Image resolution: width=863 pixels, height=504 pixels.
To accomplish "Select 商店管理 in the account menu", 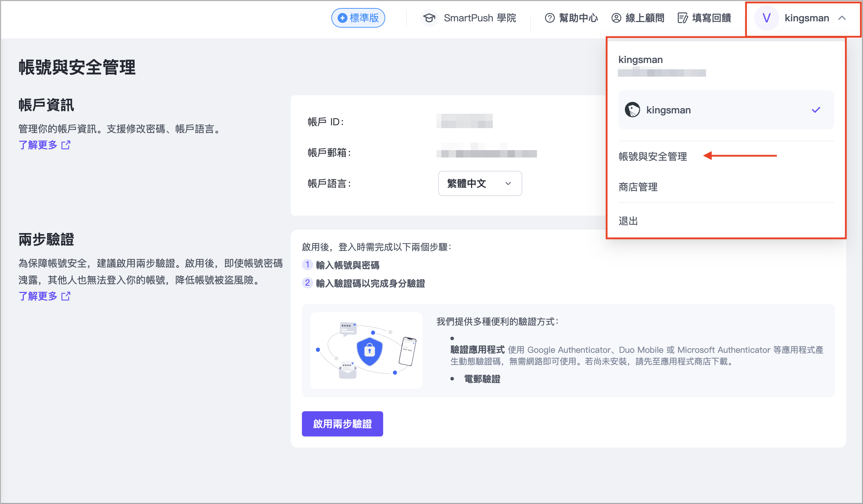I will pos(638,187).
